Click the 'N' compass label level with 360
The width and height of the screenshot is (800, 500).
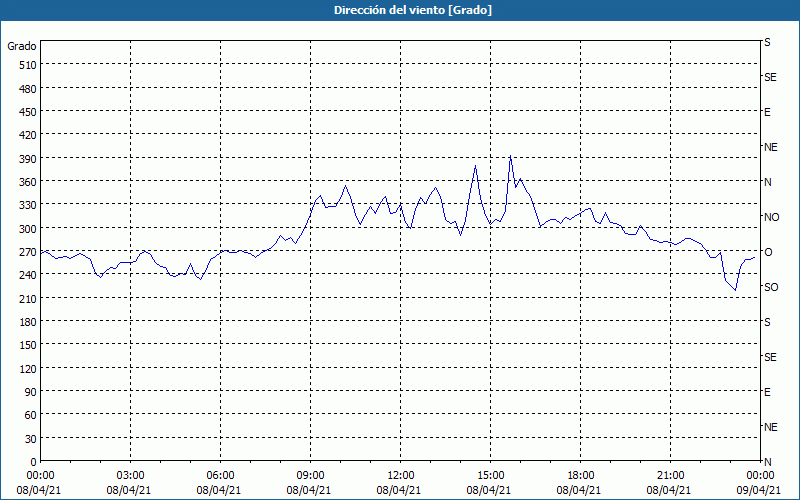coord(768,182)
